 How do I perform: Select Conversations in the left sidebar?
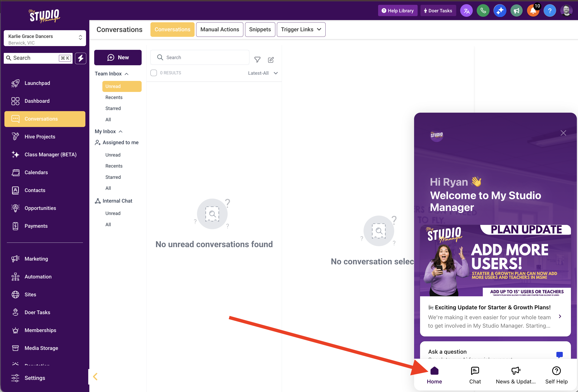(45, 119)
